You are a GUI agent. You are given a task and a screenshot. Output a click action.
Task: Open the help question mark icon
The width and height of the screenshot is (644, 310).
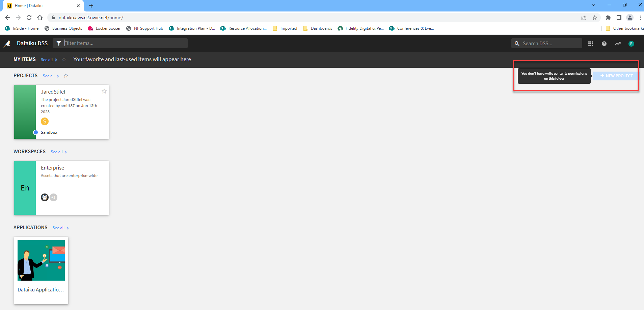tap(604, 44)
